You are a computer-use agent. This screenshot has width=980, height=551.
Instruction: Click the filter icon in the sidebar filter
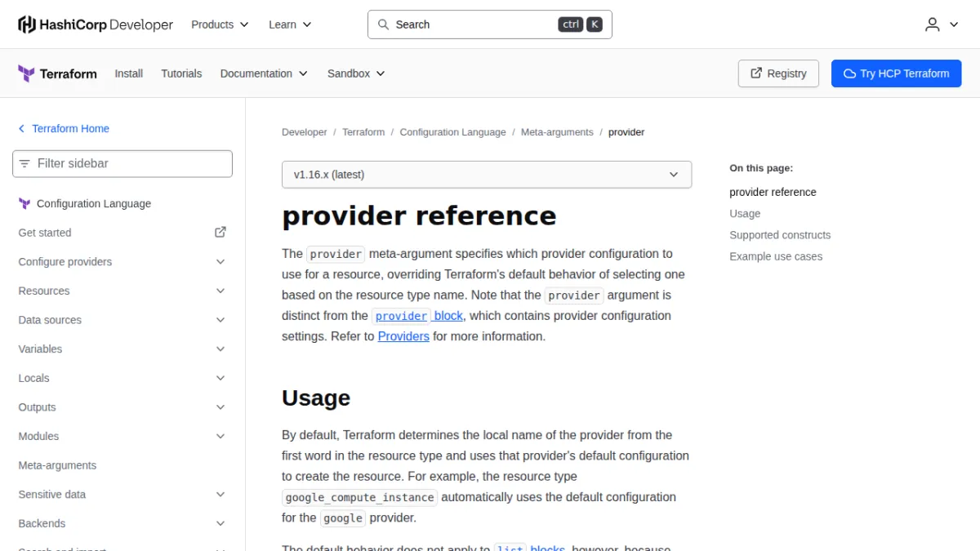tap(24, 163)
